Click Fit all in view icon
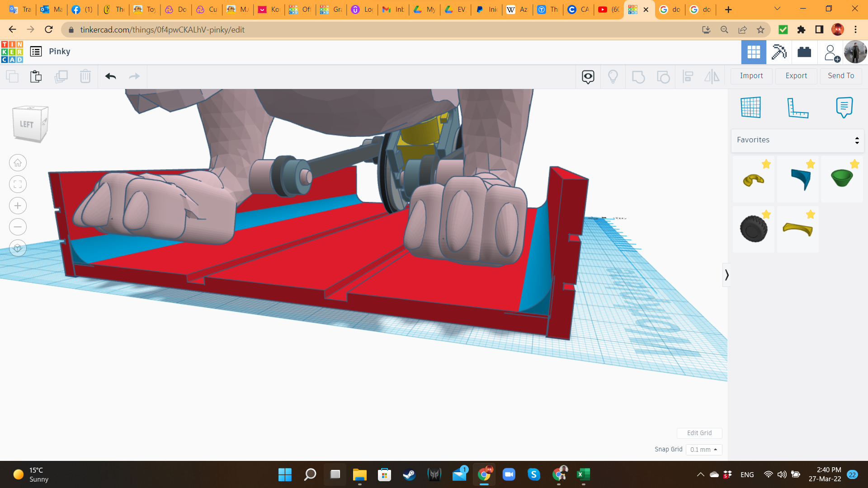This screenshot has height=488, width=868. pyautogui.click(x=18, y=184)
